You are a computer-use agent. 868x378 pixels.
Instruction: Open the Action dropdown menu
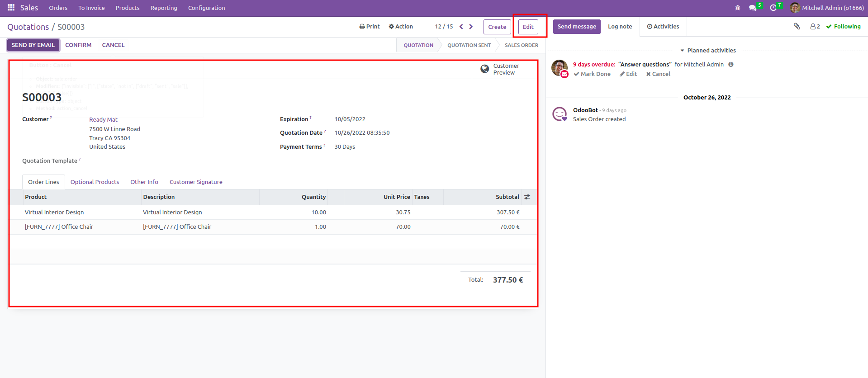[401, 27]
